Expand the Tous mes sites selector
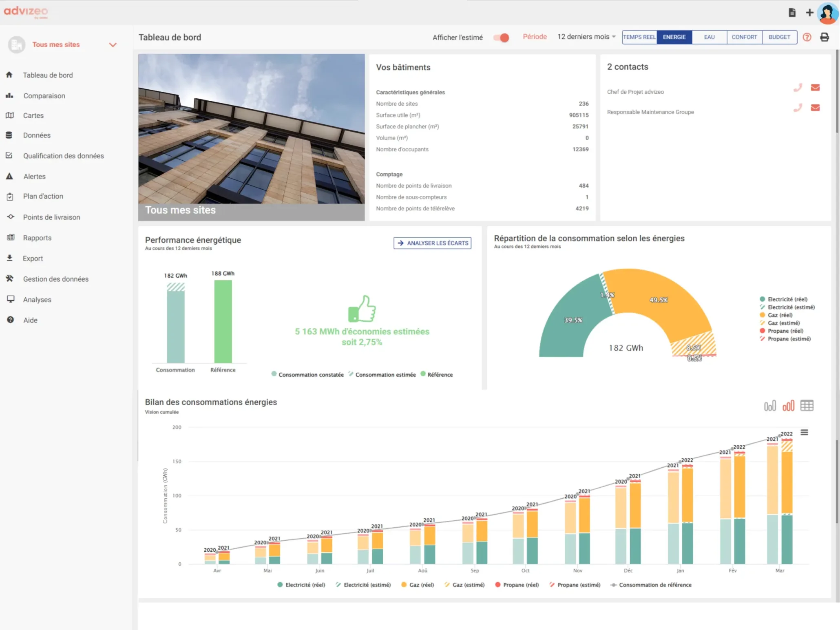Screen dimensions: 840x630 113,44
